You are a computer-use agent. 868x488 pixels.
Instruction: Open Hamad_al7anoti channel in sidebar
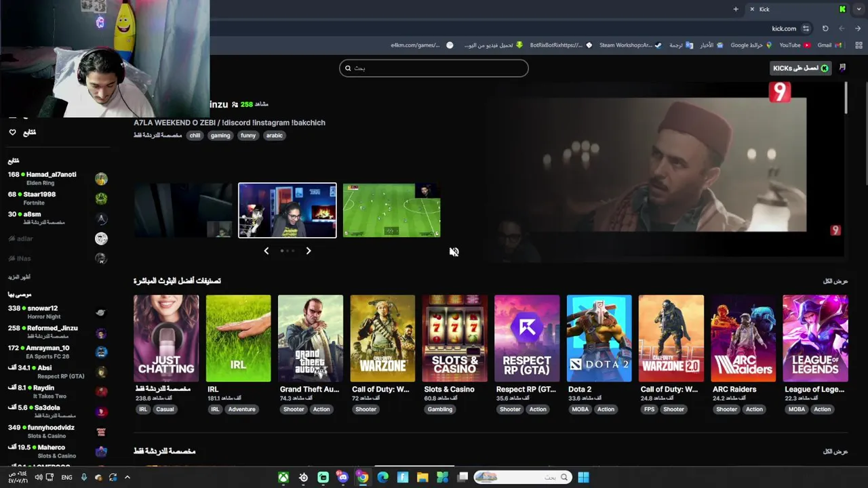(58, 179)
